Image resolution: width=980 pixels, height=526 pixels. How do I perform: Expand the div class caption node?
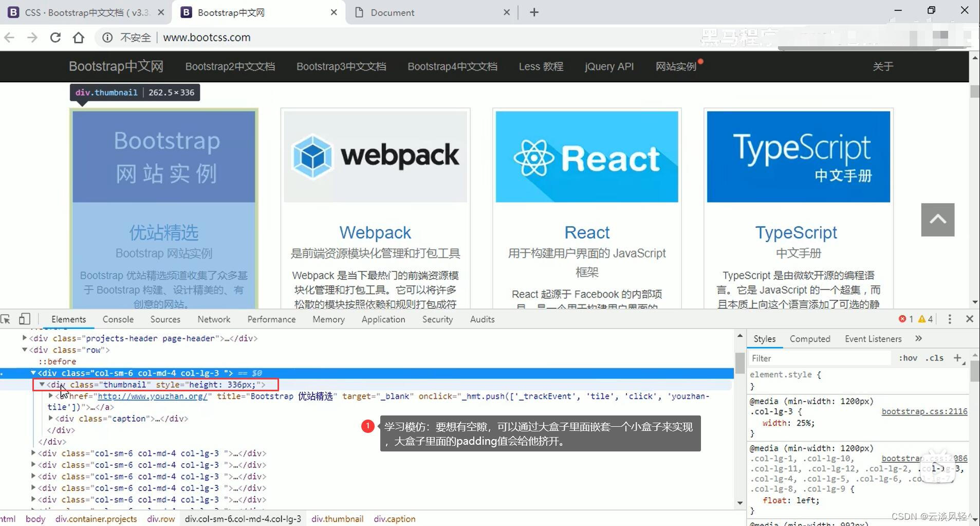click(50, 418)
